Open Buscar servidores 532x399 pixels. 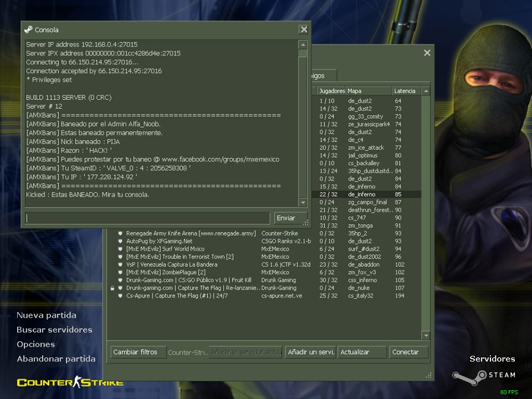point(54,330)
